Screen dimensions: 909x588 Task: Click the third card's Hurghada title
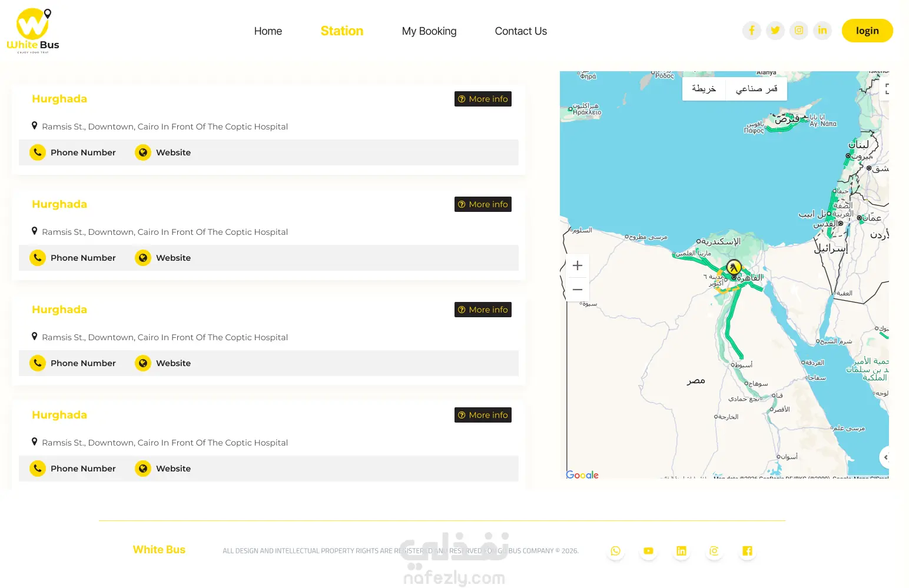tap(59, 310)
